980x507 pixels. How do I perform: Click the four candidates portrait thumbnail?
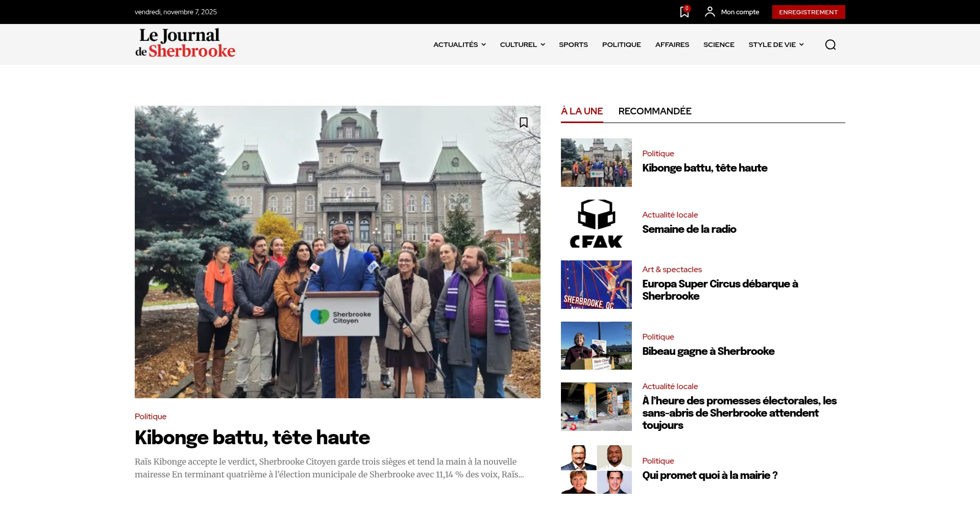click(x=596, y=469)
